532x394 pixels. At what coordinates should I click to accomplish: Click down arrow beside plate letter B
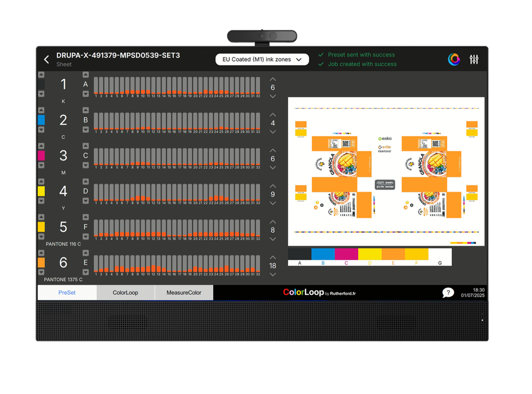click(86, 130)
